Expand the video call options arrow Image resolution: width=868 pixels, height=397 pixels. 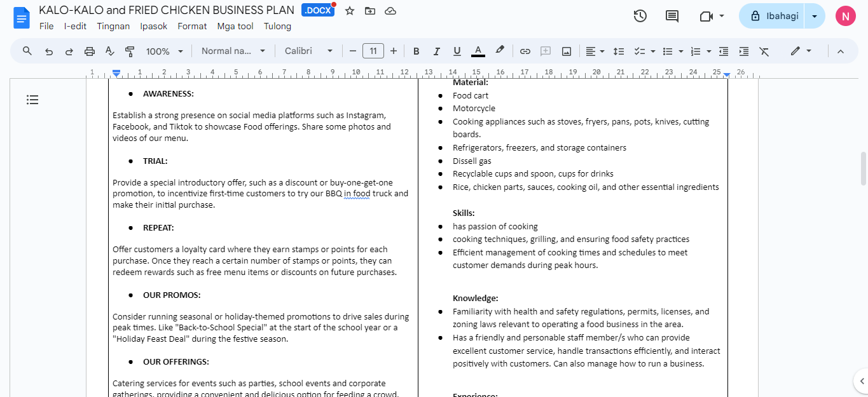(x=722, y=16)
